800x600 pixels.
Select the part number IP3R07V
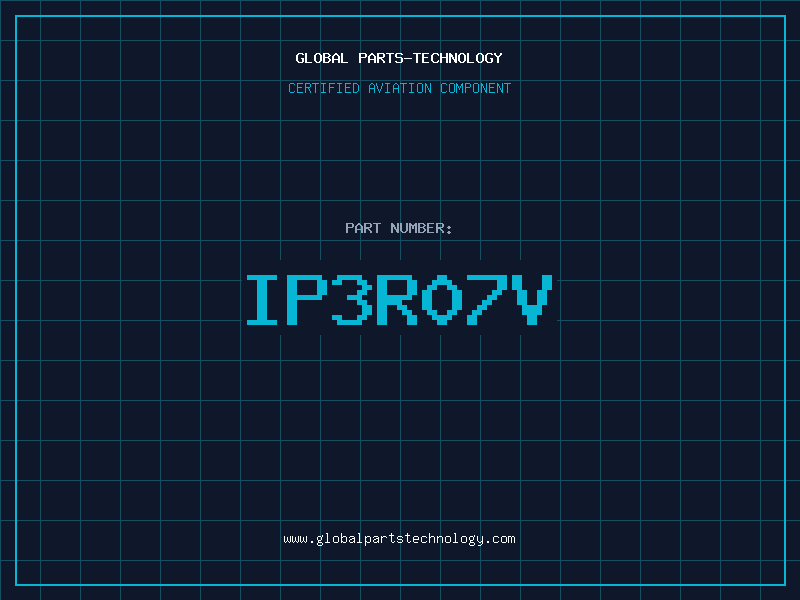399,299
